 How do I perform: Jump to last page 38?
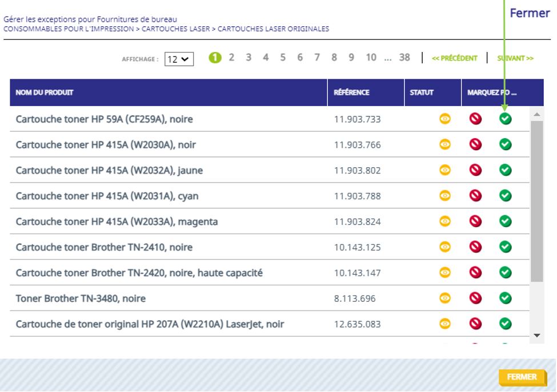pyautogui.click(x=404, y=58)
